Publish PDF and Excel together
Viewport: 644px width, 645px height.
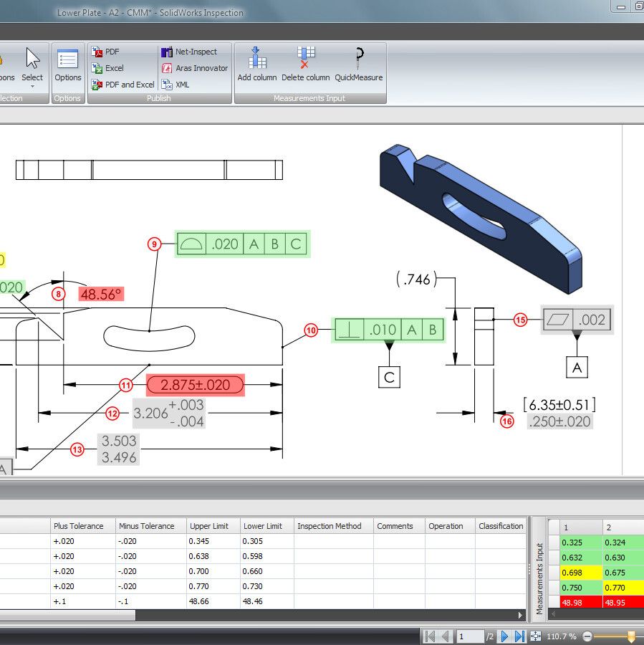coord(122,85)
